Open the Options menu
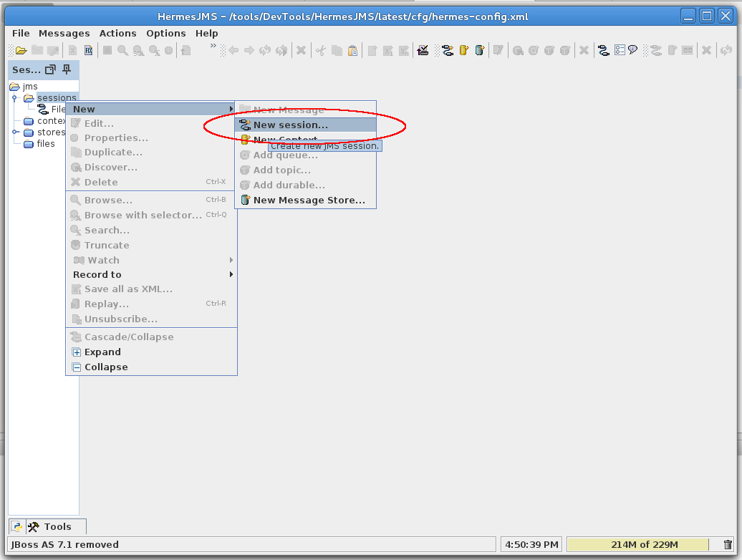The width and height of the screenshot is (742, 560). pos(166,33)
